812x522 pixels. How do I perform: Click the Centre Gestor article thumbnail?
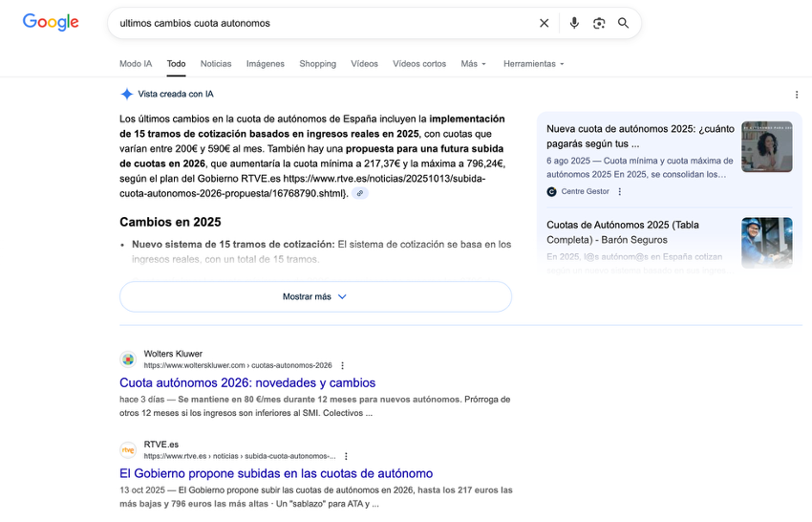pyautogui.click(x=766, y=146)
